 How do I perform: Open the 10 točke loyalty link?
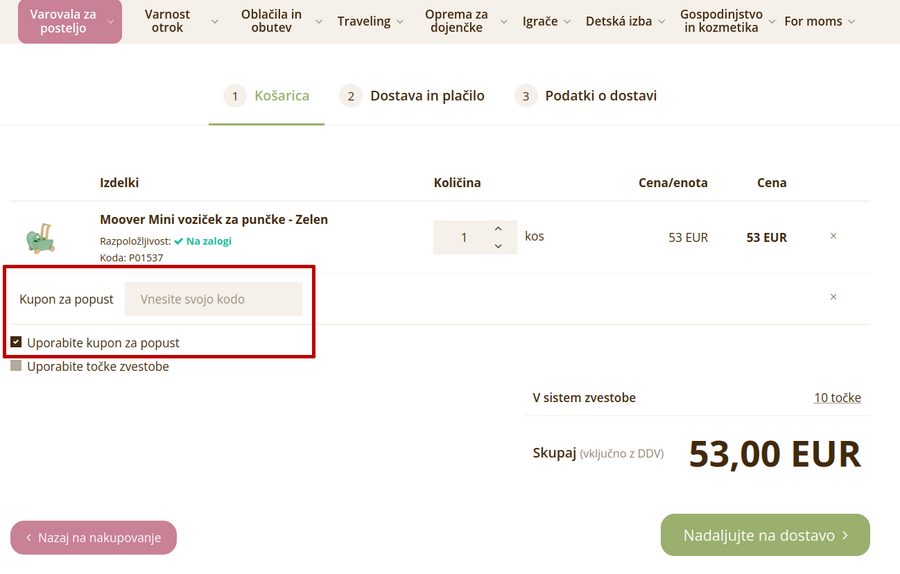pos(837,398)
